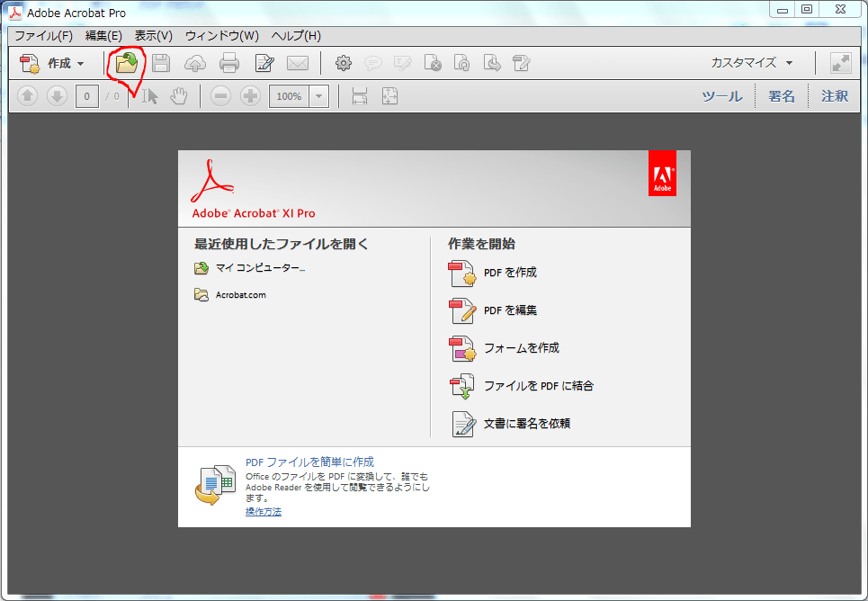Click the Open file folder icon
This screenshot has height=601, width=868.
click(127, 63)
